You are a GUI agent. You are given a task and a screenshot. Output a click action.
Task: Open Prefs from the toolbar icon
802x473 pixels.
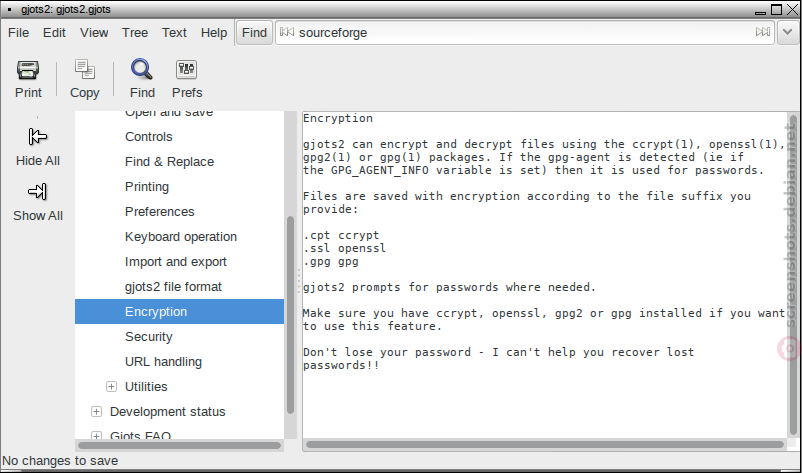(187, 70)
